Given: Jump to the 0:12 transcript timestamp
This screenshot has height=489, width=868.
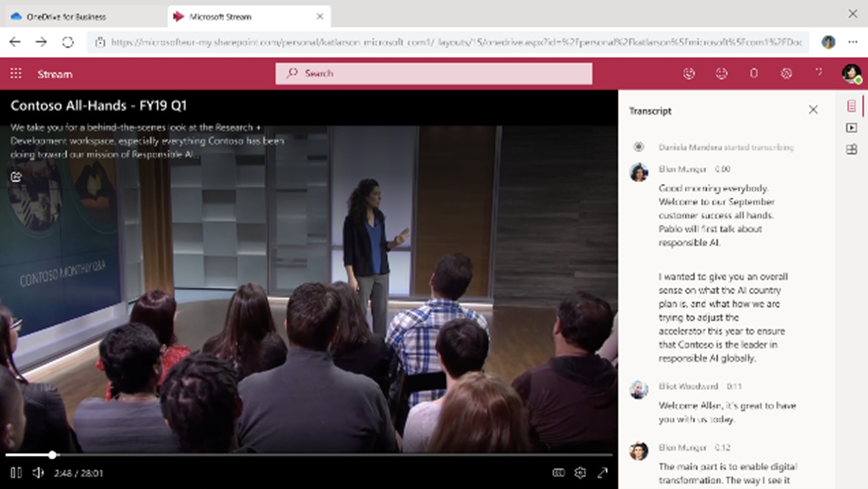Looking at the screenshot, I should (722, 447).
